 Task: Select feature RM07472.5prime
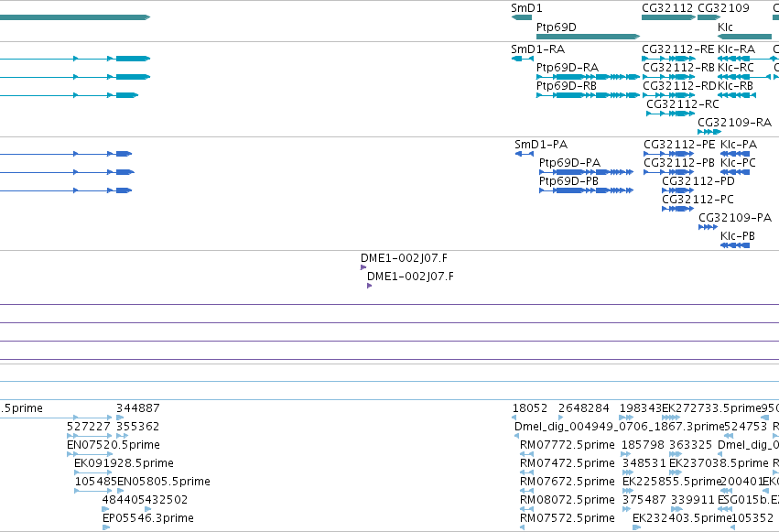click(x=526, y=472)
